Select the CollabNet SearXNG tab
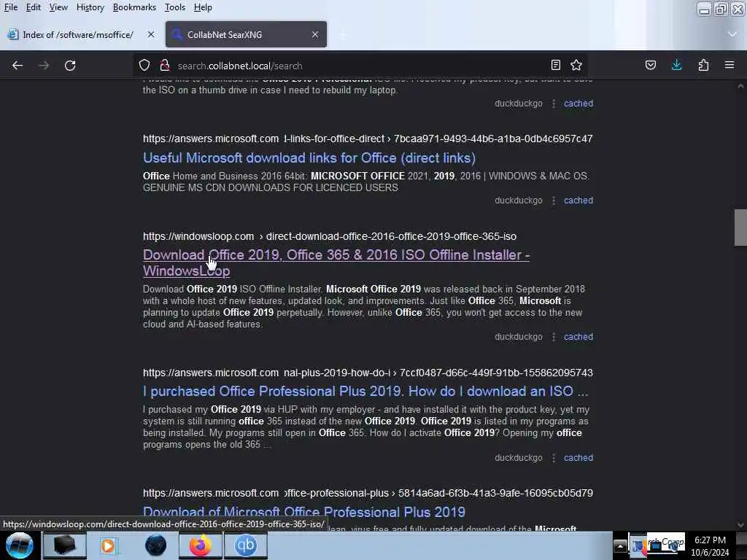This screenshot has height=560, width=747. pos(246,34)
